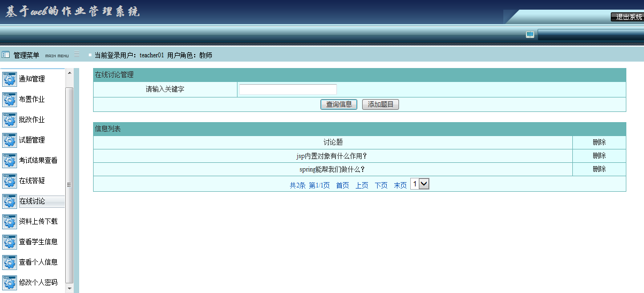Click the gear icon beside 查看个人信息

pos(10,262)
